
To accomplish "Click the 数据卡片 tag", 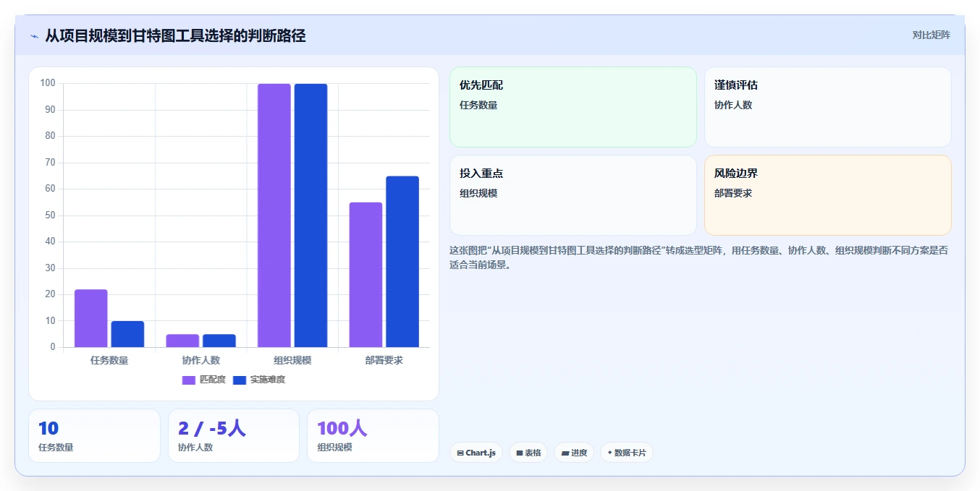I will point(626,453).
